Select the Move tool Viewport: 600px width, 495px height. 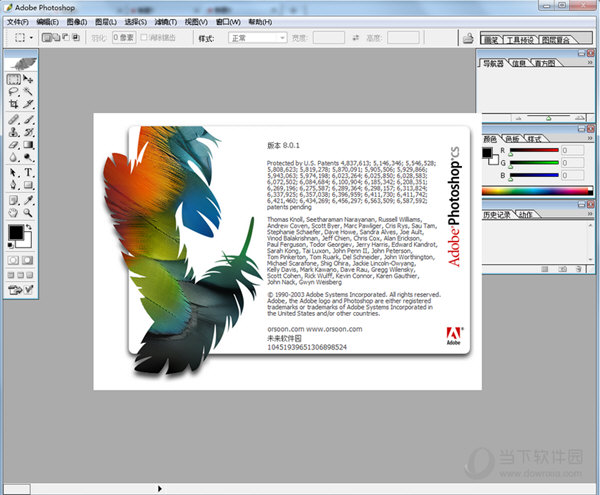pyautogui.click(x=28, y=79)
